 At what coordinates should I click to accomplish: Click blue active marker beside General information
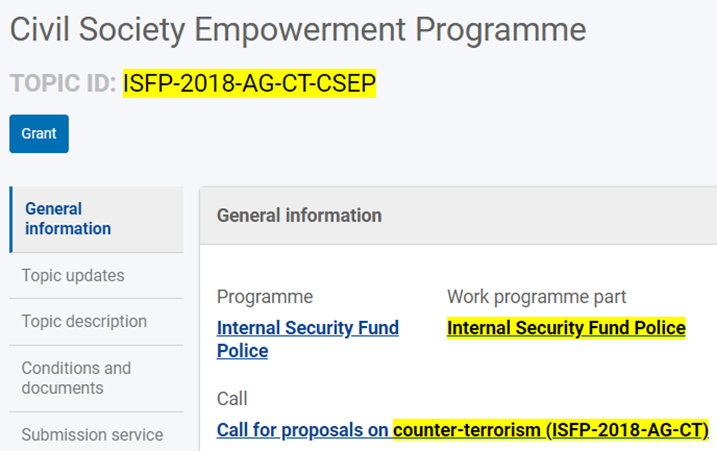(11, 219)
